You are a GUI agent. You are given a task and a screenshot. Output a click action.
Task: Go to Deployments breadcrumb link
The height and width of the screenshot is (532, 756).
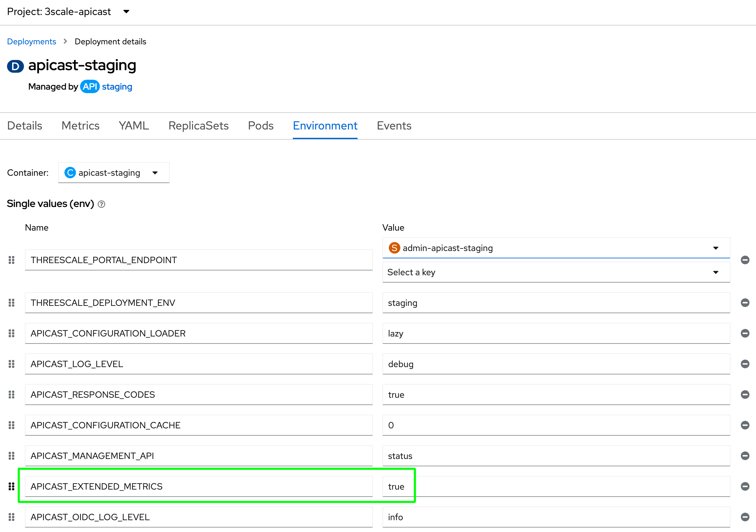(x=31, y=41)
